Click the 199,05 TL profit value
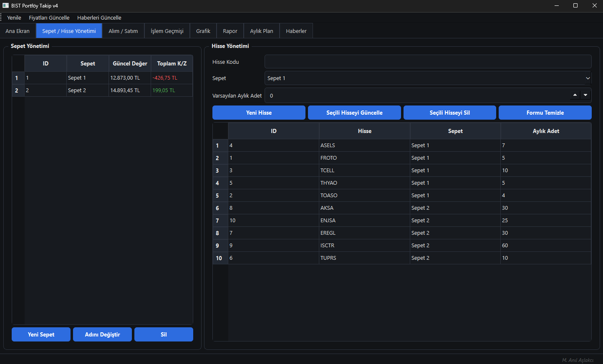Screen dimensions: 603x364 164,90
